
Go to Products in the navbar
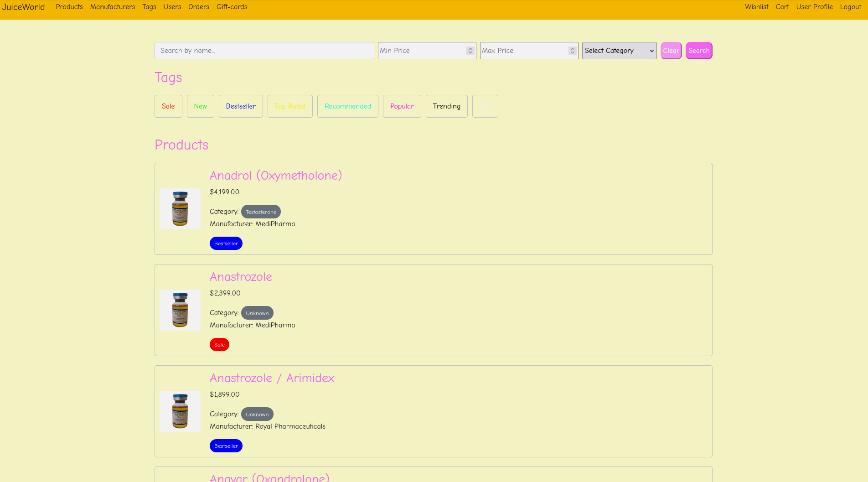pos(69,7)
